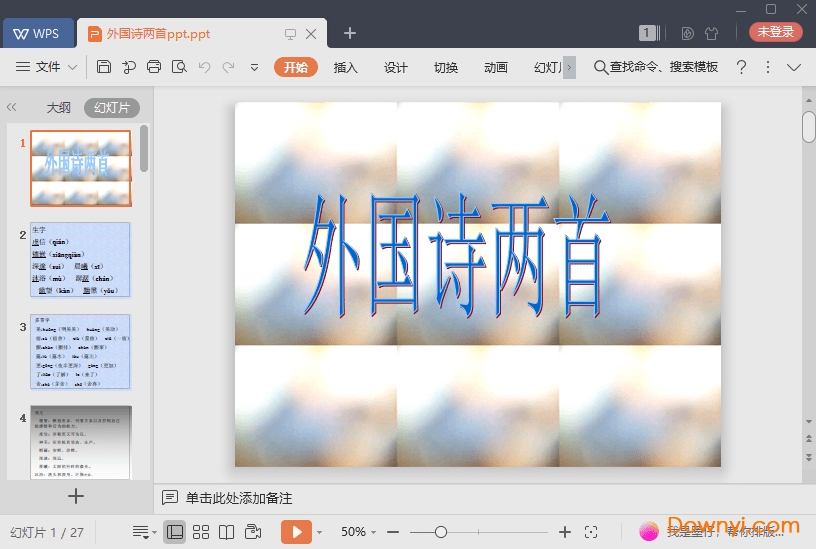Open the three-dot more options menu

tap(768, 67)
